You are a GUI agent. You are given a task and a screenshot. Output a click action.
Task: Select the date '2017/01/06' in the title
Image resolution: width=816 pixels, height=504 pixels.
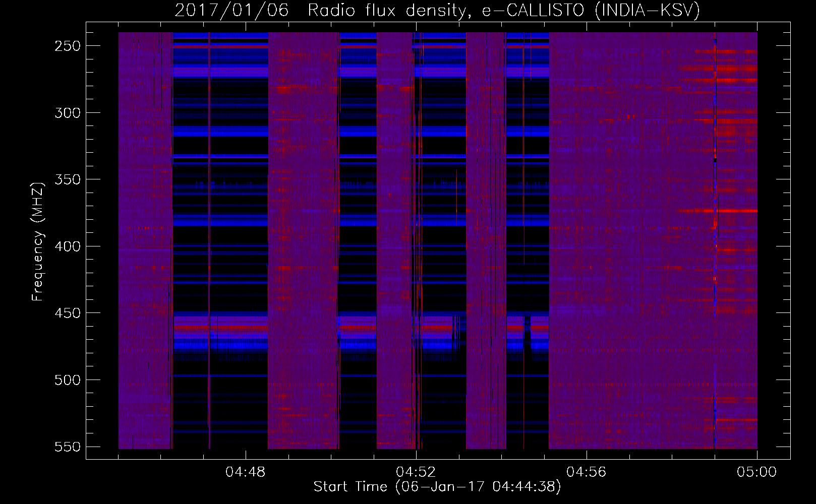click(231, 10)
